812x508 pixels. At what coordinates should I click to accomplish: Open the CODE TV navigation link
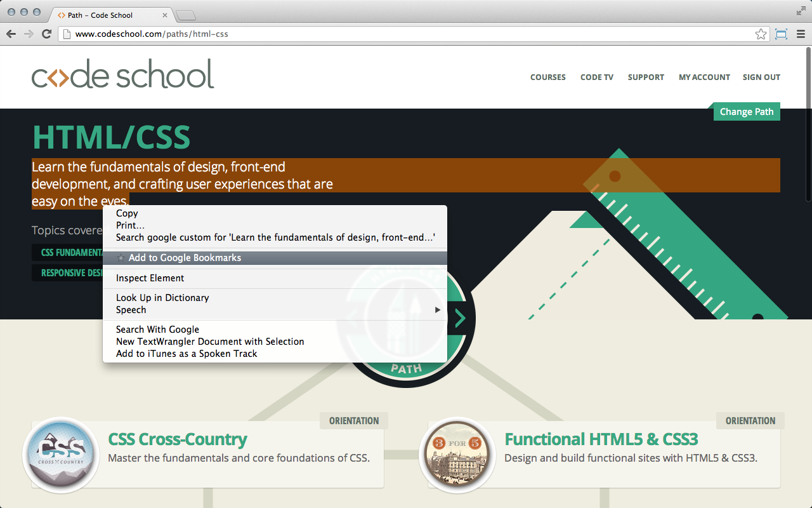[x=597, y=77]
